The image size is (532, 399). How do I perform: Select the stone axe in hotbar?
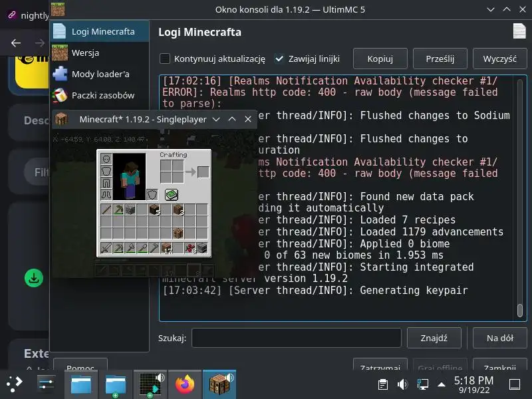tap(130, 248)
